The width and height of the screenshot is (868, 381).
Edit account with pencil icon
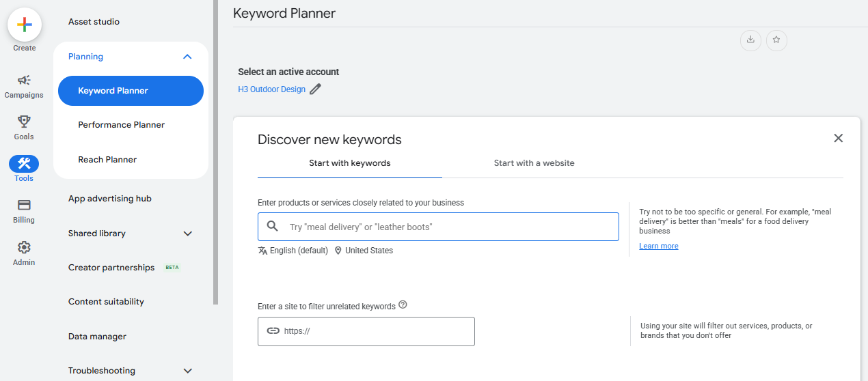coord(315,89)
